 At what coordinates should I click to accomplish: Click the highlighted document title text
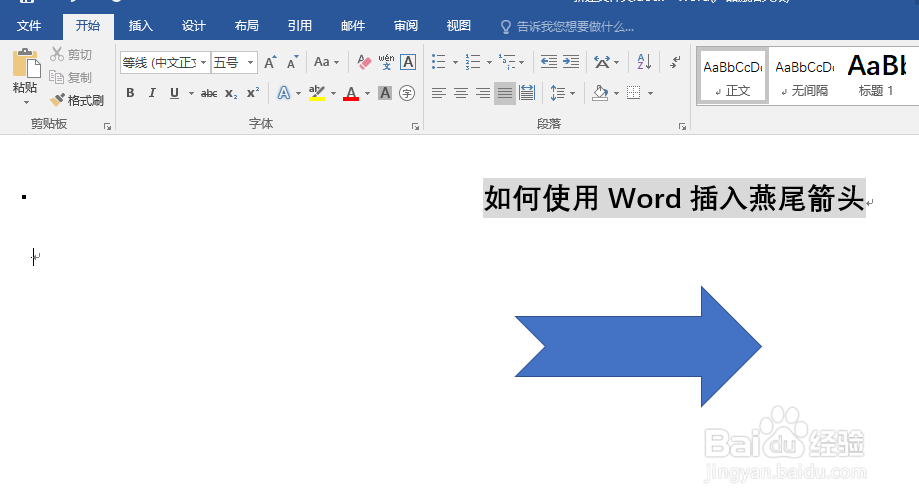click(674, 198)
